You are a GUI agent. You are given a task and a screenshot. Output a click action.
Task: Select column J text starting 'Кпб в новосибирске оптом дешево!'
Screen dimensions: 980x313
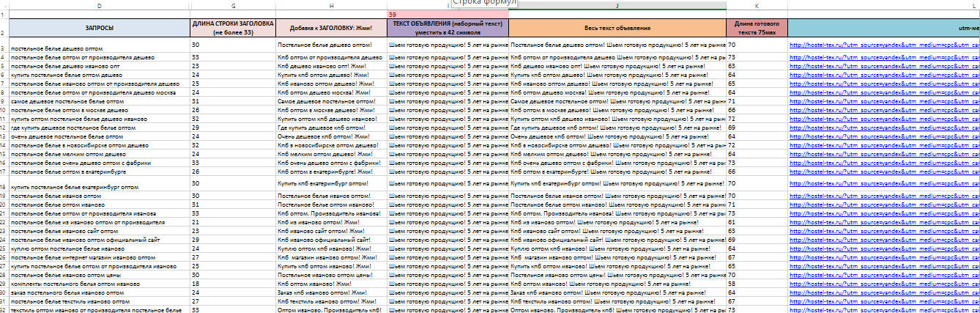617,145
